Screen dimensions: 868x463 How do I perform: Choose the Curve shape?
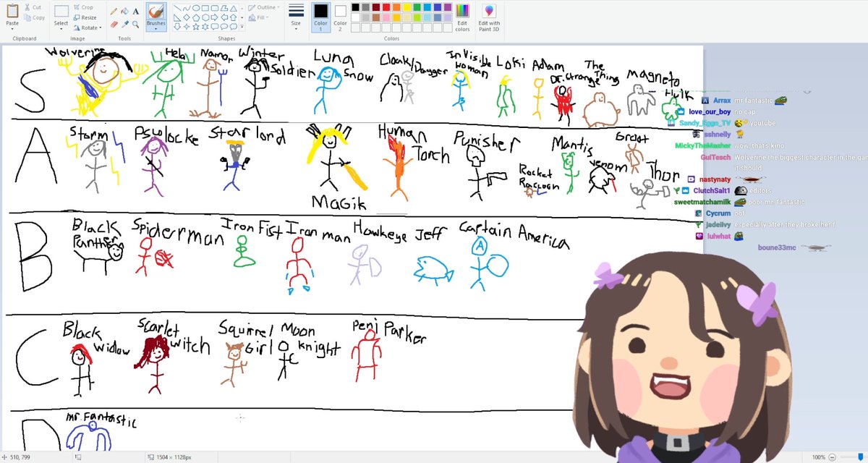click(187, 8)
